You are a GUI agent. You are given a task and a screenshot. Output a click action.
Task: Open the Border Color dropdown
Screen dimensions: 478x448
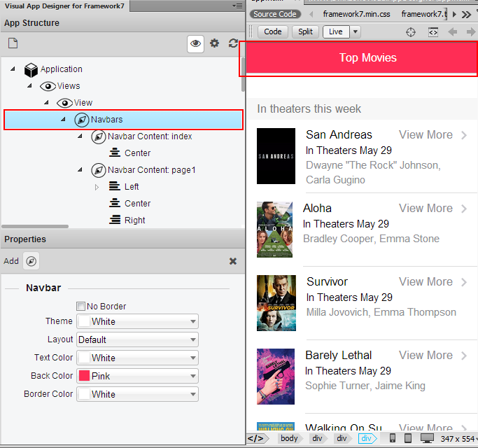[137, 394]
